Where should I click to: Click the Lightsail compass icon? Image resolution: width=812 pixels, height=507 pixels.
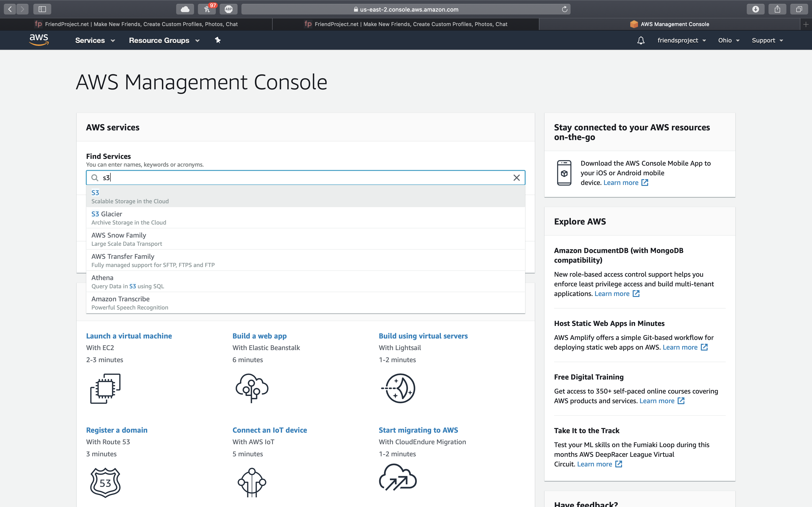398,388
